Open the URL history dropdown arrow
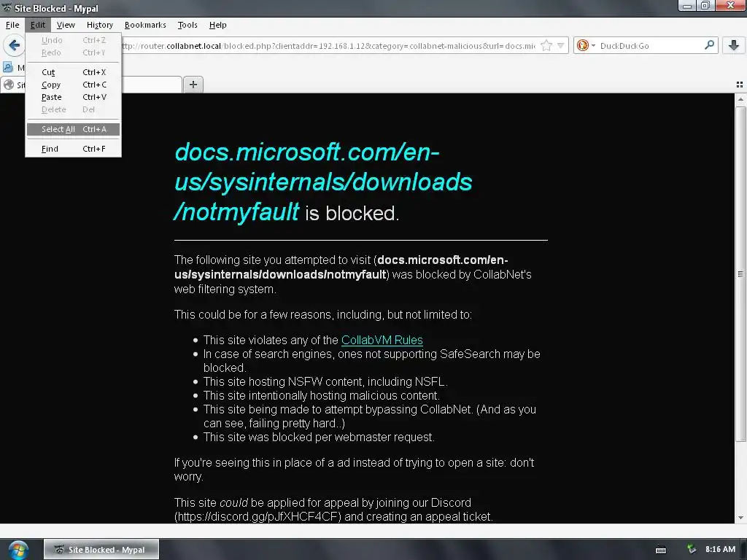Screen dimensions: 747x560 pyautogui.click(x=561, y=46)
